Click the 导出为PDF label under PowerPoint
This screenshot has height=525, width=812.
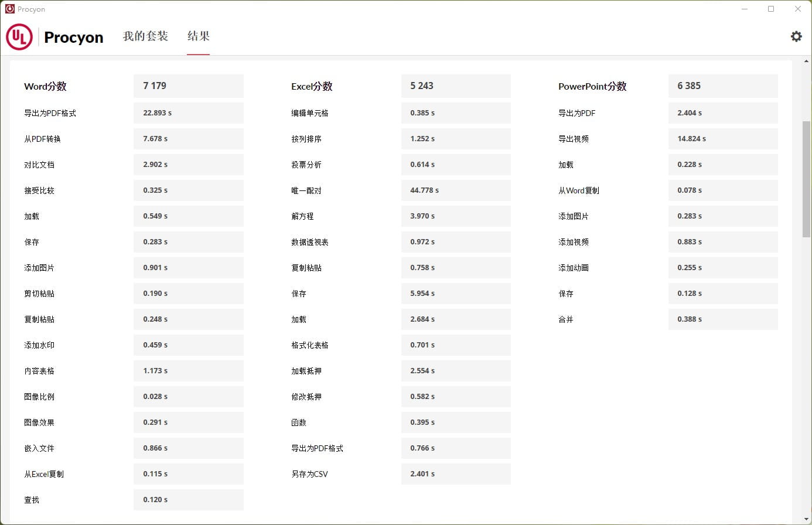pos(577,113)
